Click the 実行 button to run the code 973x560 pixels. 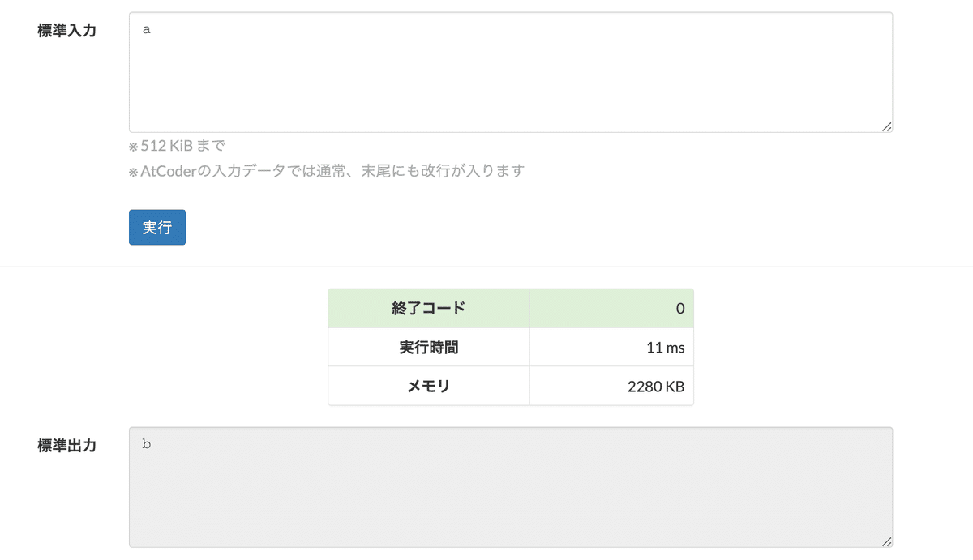[156, 227]
